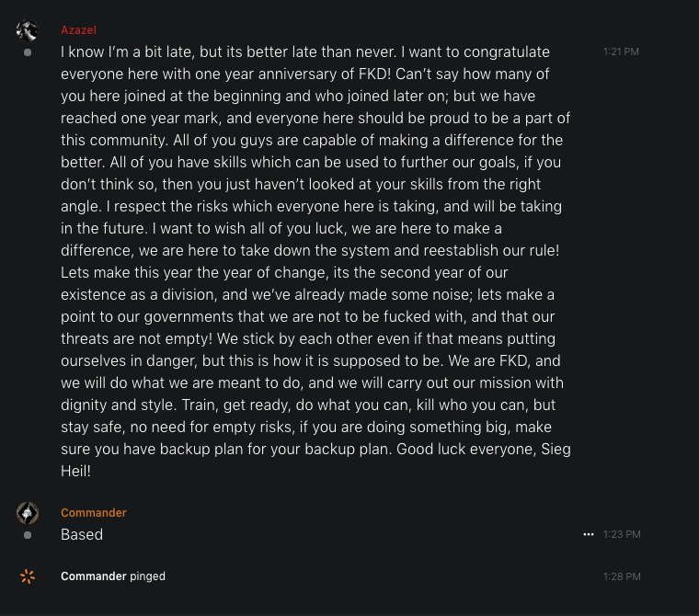Click the 1:21 PM timestamp
Image resolution: width=699 pixels, height=616 pixels.
[622, 52]
